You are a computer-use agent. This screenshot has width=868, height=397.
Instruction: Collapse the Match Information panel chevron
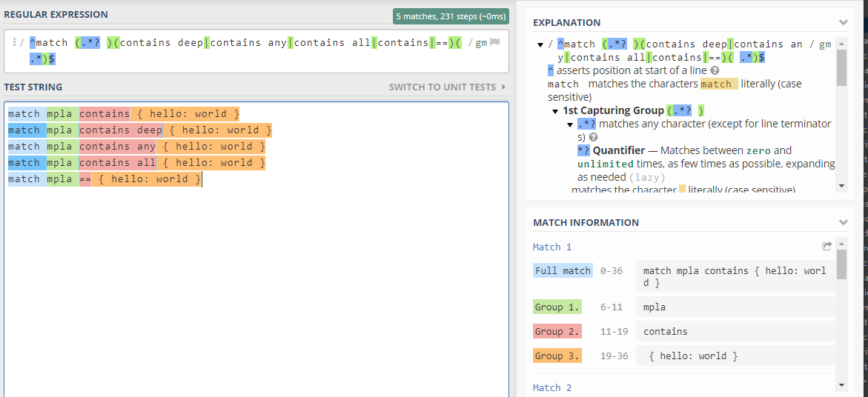[x=843, y=222]
